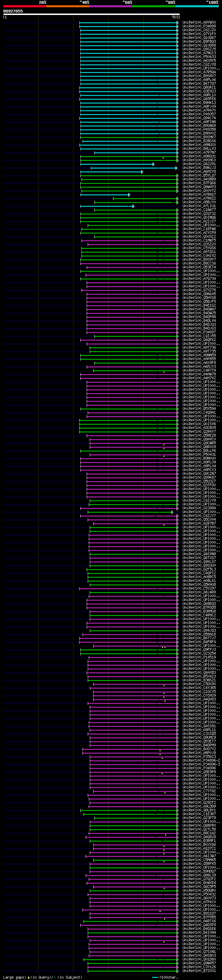
Task: Click the short cyan bar of UniRef100_A7R6G7
Action: tap(105, 195)
